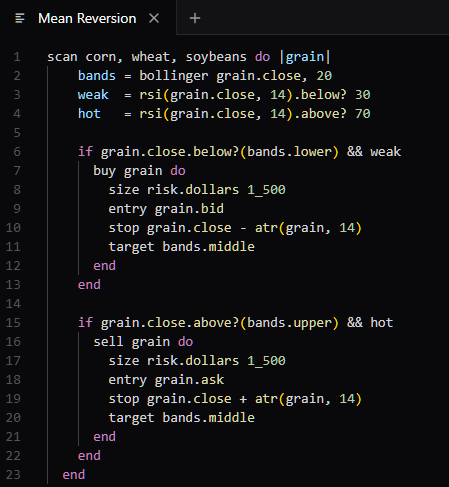Click 'sell' on line 16

point(108,342)
